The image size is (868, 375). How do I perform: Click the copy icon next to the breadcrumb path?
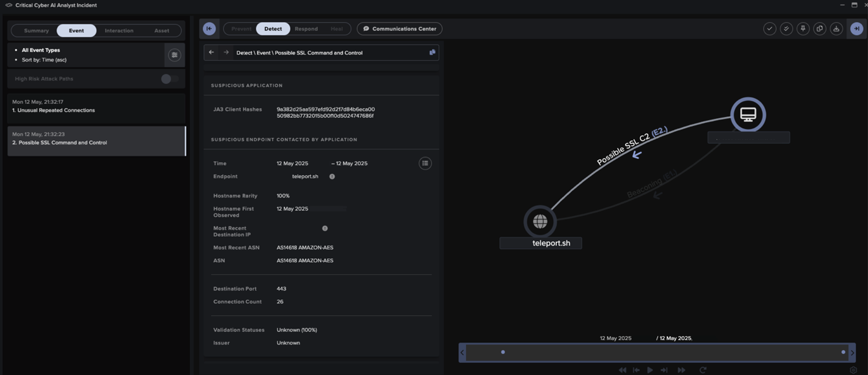coord(432,52)
